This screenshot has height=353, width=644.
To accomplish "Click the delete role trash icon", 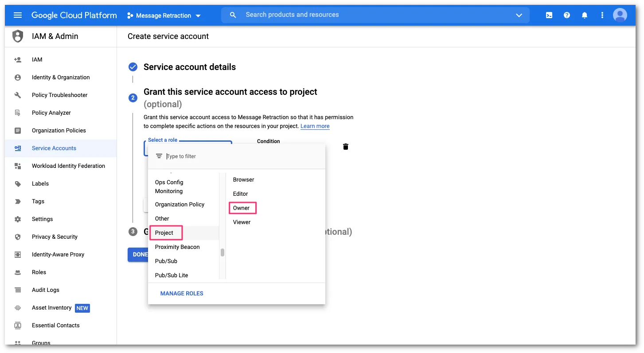I will [345, 146].
